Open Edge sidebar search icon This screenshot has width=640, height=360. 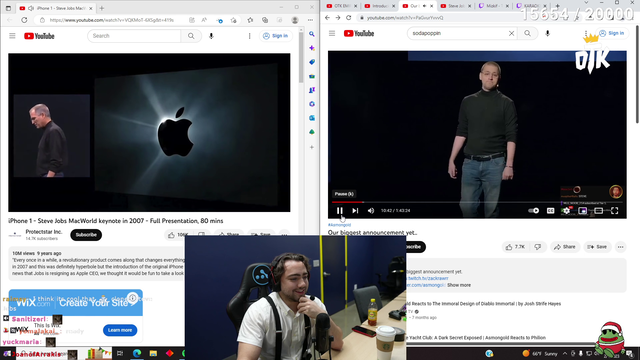pos(312,34)
